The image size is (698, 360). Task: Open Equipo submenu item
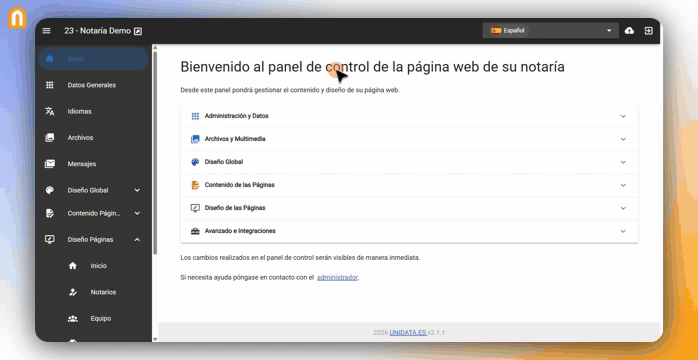tap(101, 318)
